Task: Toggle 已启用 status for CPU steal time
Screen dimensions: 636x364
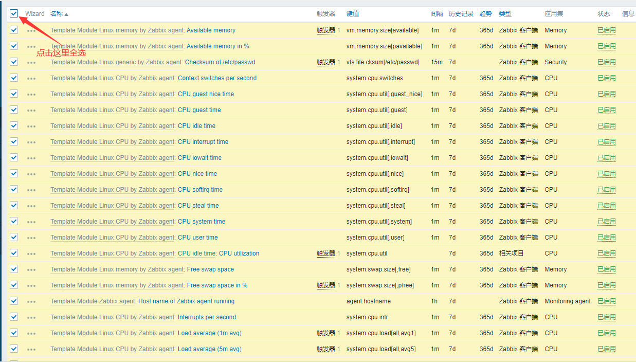Action: 607,206
